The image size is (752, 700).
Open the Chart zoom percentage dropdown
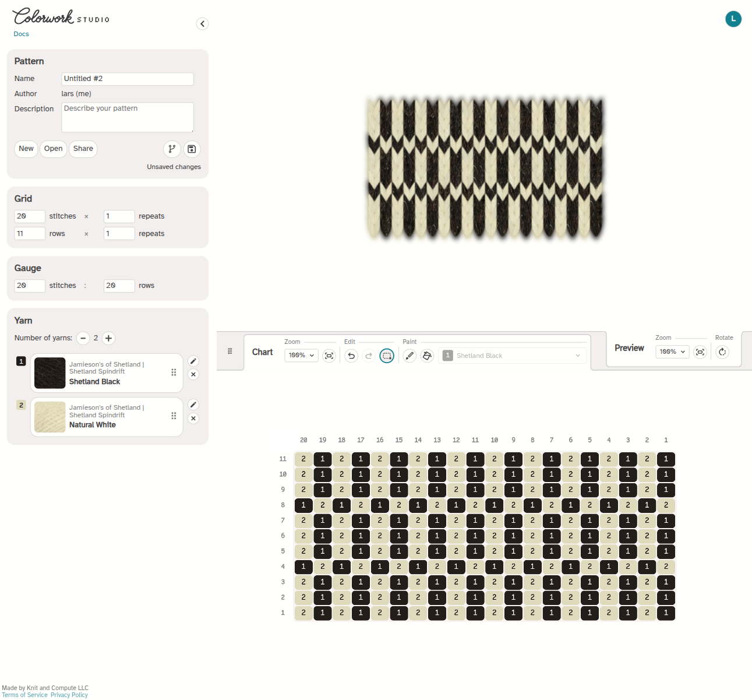click(x=301, y=356)
